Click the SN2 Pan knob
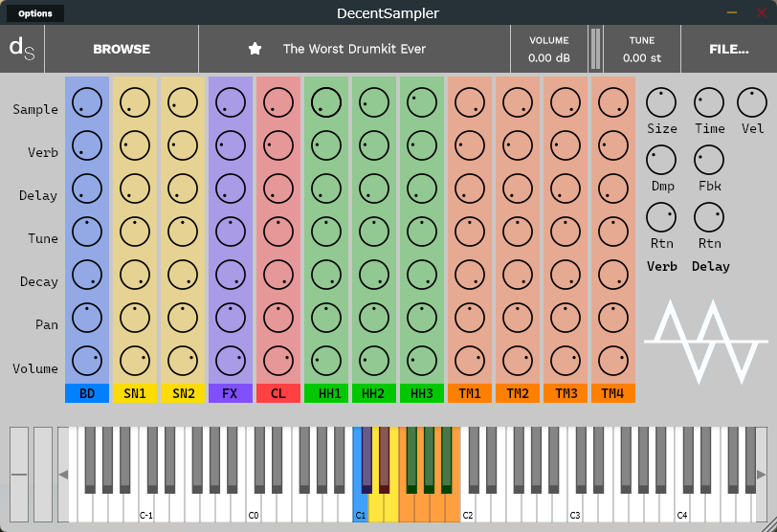 point(183,318)
